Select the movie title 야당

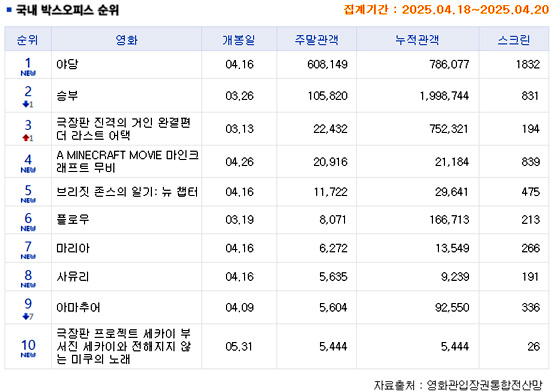click(67, 64)
